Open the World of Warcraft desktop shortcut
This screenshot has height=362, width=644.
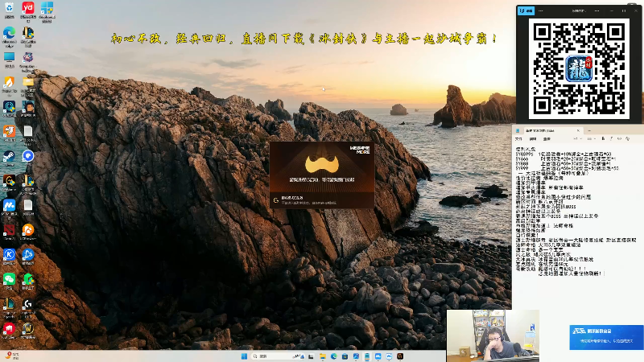[28, 329]
